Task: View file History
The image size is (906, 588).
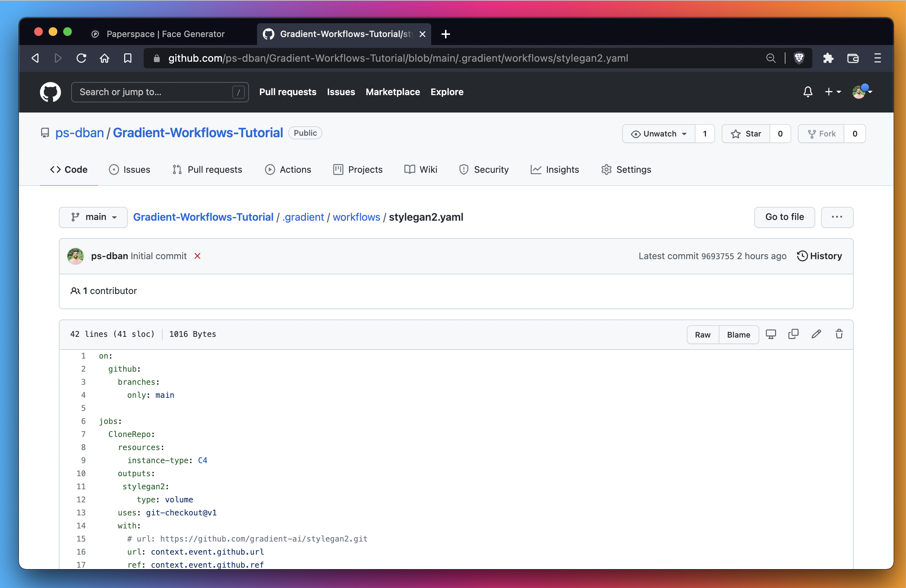Action: click(x=820, y=256)
